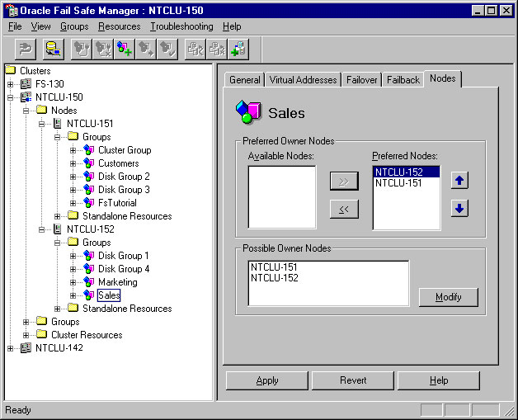
Task: Click the FS-130 cluster icon in tree
Action: pos(26,84)
